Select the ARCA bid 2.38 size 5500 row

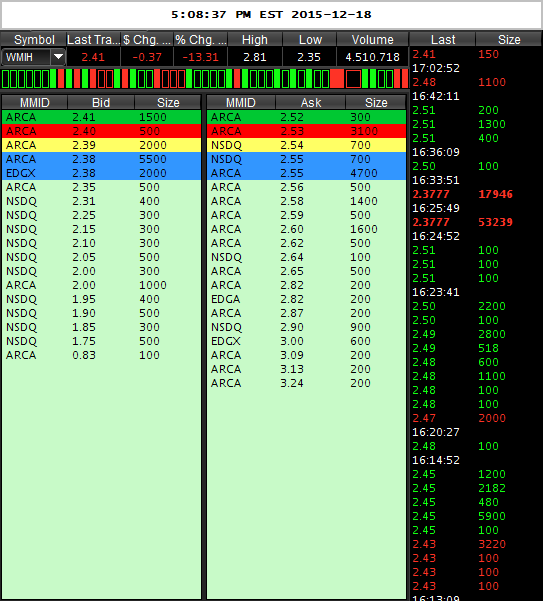(101, 159)
